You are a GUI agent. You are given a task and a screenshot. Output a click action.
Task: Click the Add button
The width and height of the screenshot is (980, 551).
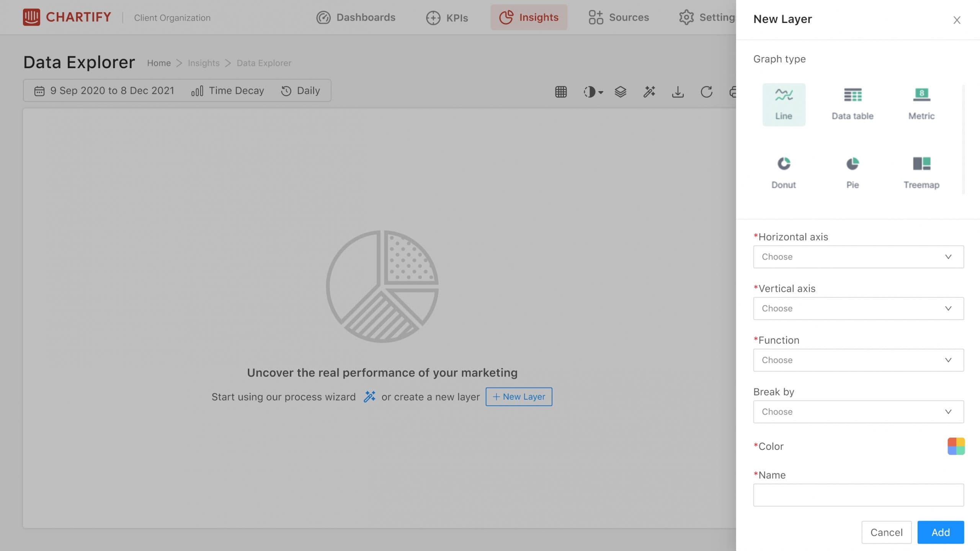point(941,532)
